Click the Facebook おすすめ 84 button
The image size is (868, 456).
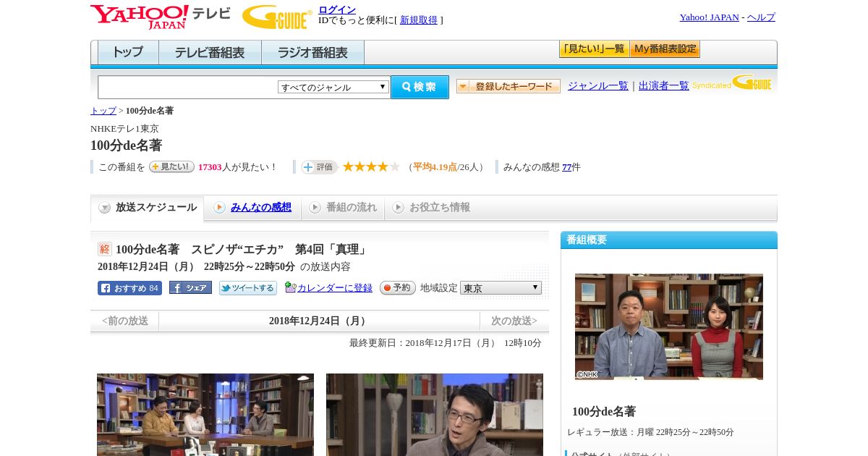click(x=129, y=288)
